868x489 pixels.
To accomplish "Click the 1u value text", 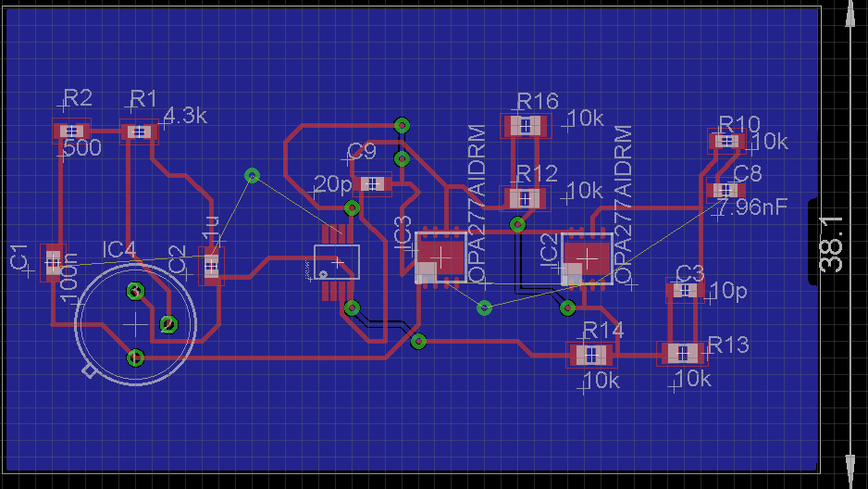I will point(211,228).
